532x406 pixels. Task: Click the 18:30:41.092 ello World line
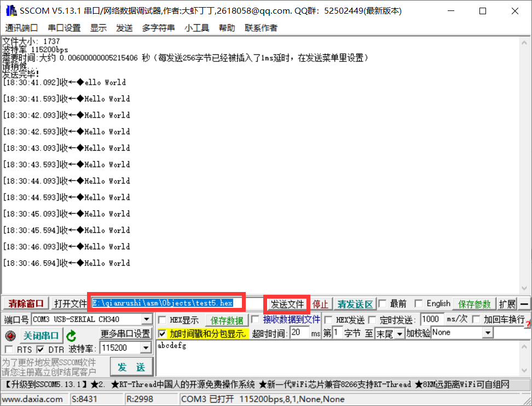[x=65, y=82]
